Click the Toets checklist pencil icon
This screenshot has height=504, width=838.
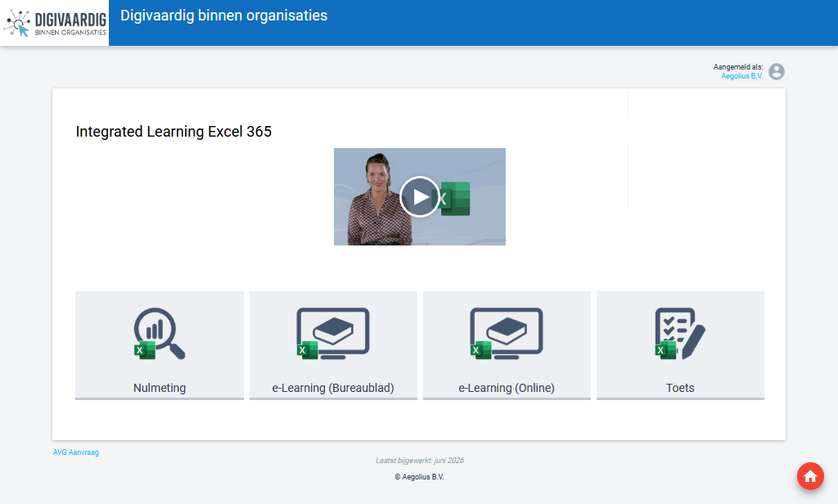pyautogui.click(x=680, y=334)
